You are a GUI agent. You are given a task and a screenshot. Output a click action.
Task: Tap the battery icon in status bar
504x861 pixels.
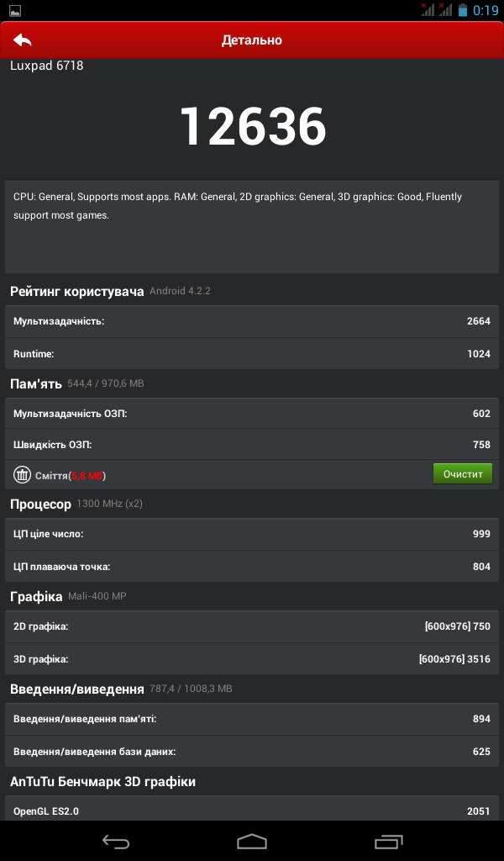point(463,10)
